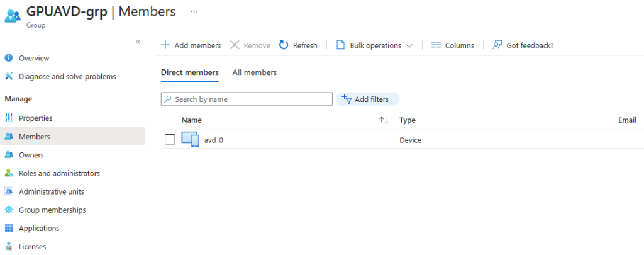Click the Add filters label
The width and height of the screenshot is (644, 255).
[x=372, y=99]
